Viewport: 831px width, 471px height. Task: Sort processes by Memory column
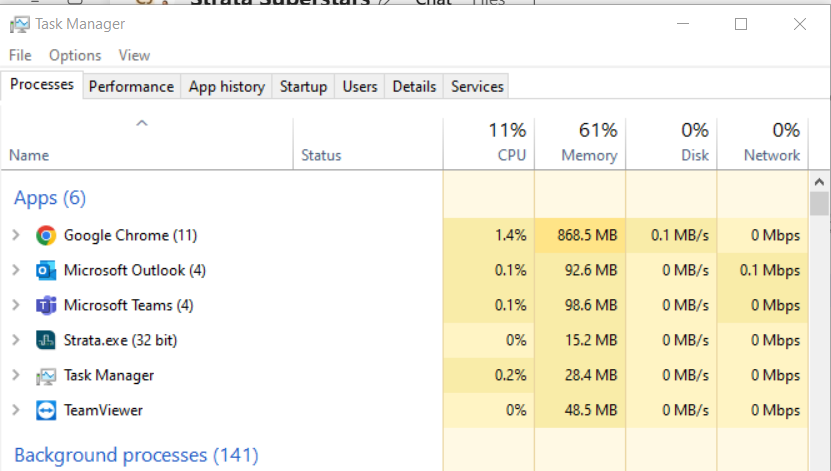(589, 144)
